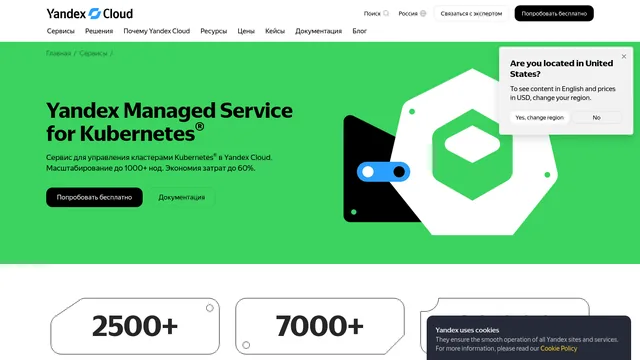Click the 'Are you located in United States?' heading
The width and height of the screenshot is (640, 360).
(x=561, y=69)
